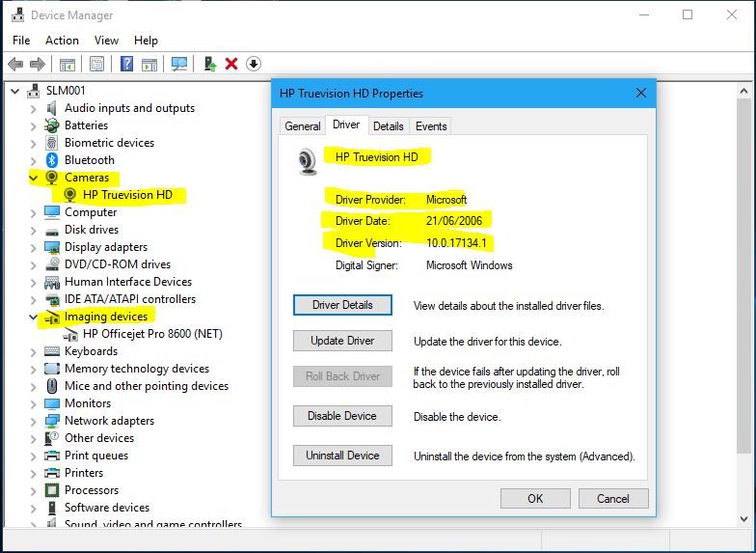756x553 pixels.
Task: Show/hide console tree toolbar icon
Action: coord(67,64)
